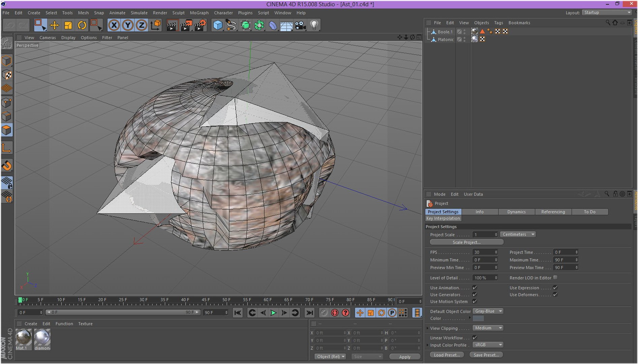
Task: Open the Array modeling objects icon
Action: pyautogui.click(x=259, y=25)
